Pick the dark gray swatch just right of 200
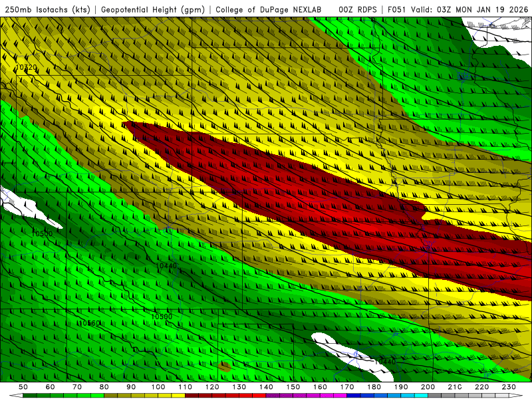 pyautogui.click(x=435, y=396)
